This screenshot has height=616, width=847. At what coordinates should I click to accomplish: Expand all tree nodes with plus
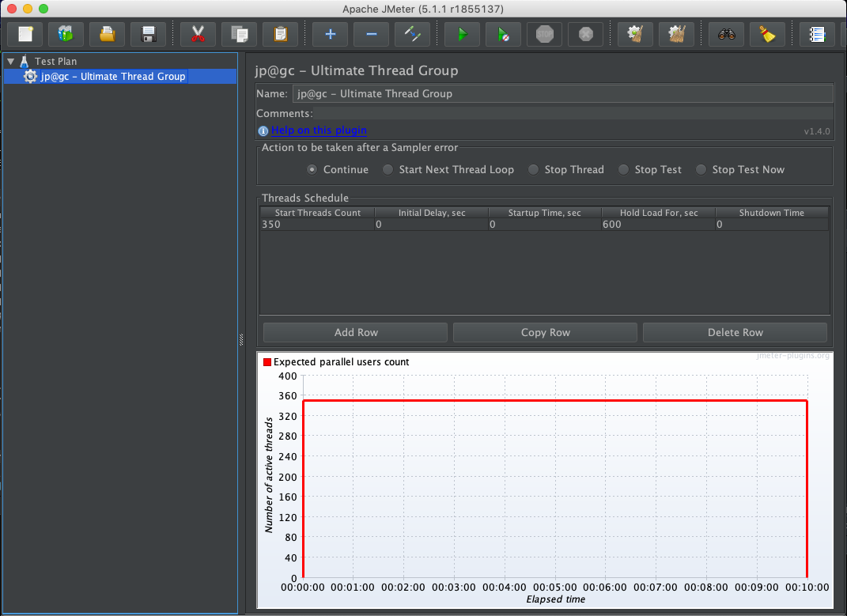(x=330, y=34)
